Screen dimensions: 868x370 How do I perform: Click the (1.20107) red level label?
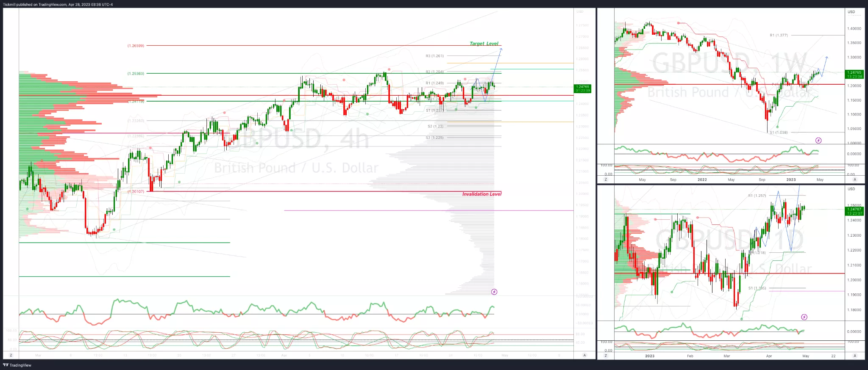[x=136, y=191]
